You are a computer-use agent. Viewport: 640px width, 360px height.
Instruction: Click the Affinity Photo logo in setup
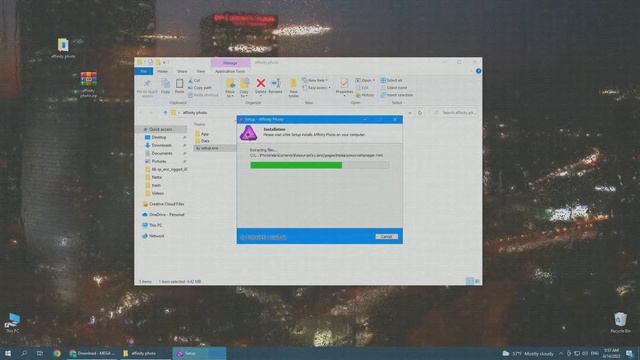(x=248, y=133)
